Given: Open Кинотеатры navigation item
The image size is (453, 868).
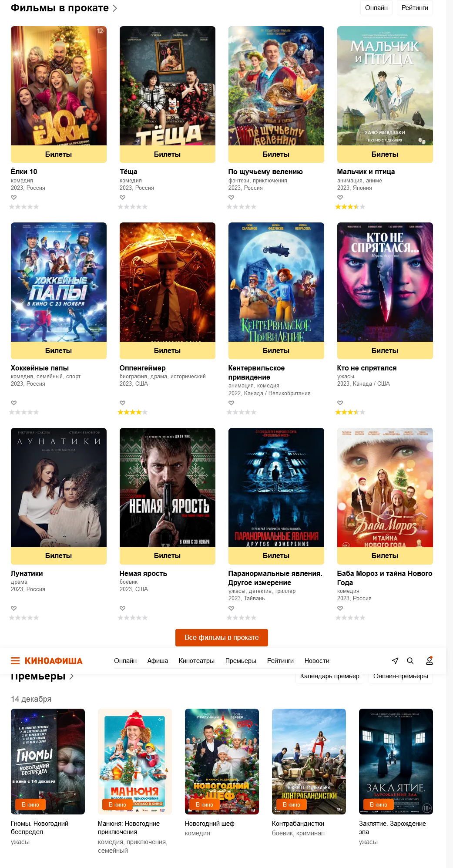Looking at the screenshot, I should [197, 661].
